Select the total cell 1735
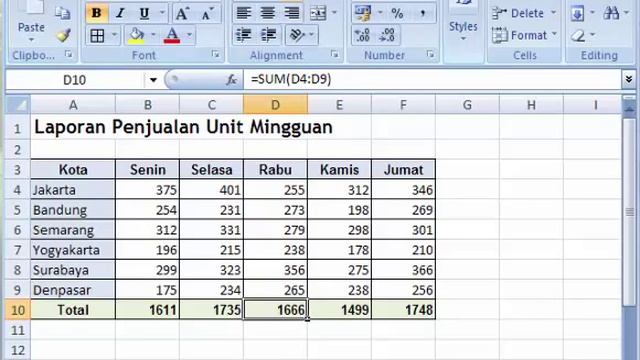 211,310
